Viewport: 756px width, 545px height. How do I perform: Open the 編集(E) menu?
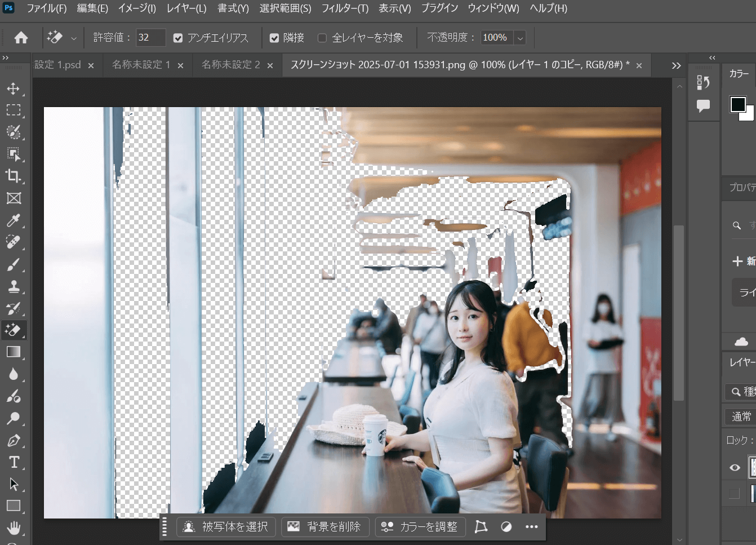92,8
